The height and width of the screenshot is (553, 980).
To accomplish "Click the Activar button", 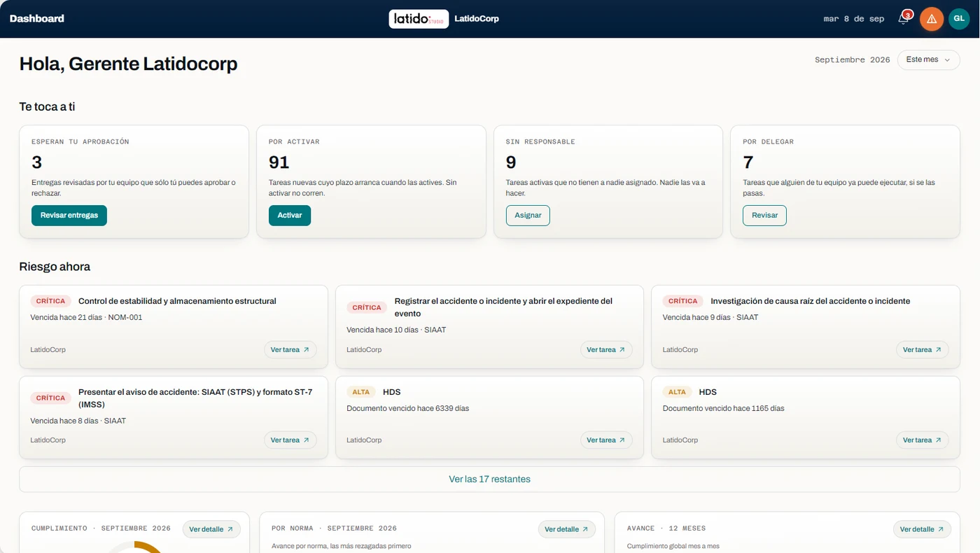I will pyautogui.click(x=290, y=216).
